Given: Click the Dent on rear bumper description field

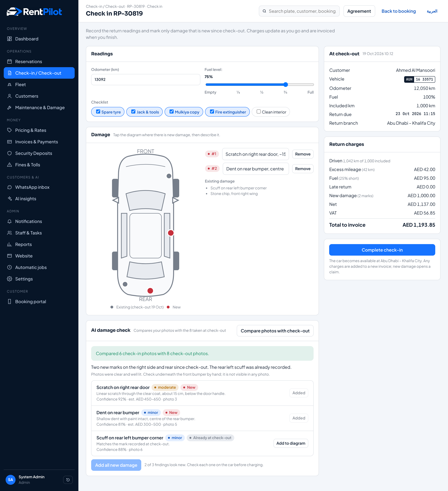Looking at the screenshot, I should point(256,169).
